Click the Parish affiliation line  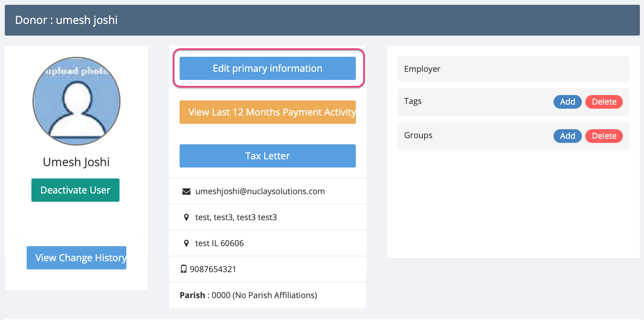(x=249, y=295)
